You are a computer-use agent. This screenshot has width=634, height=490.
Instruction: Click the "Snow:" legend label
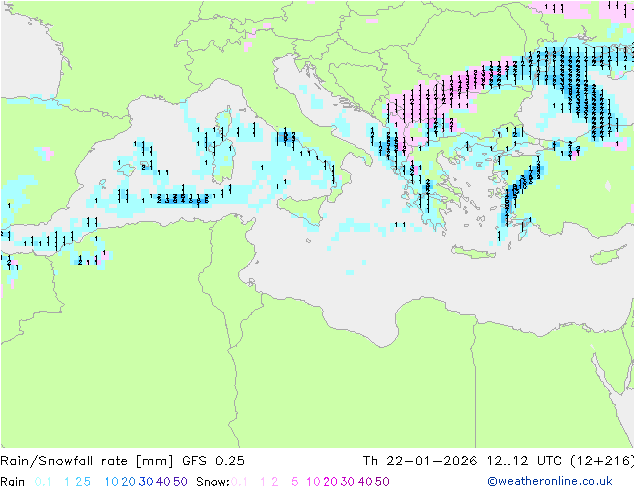click(x=213, y=482)
